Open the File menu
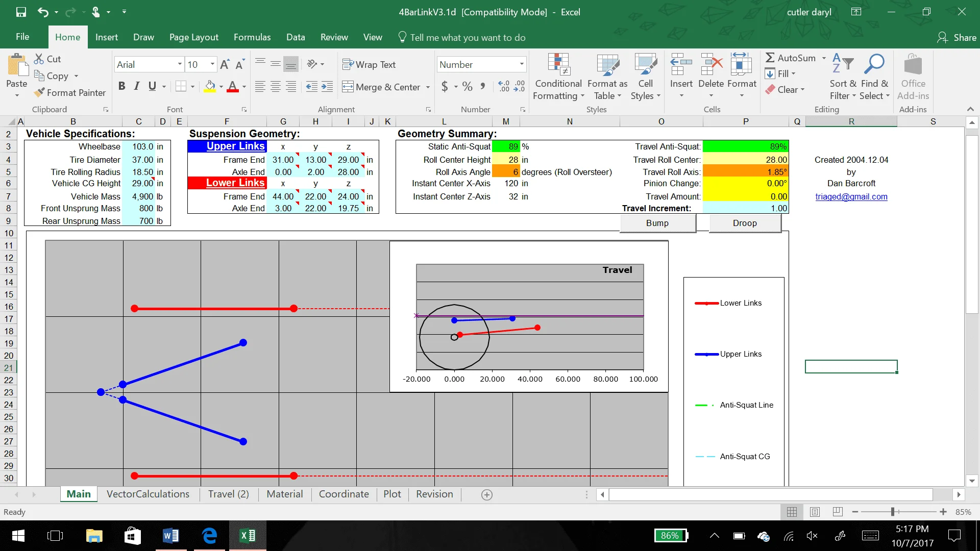This screenshot has width=980, height=551. (22, 37)
